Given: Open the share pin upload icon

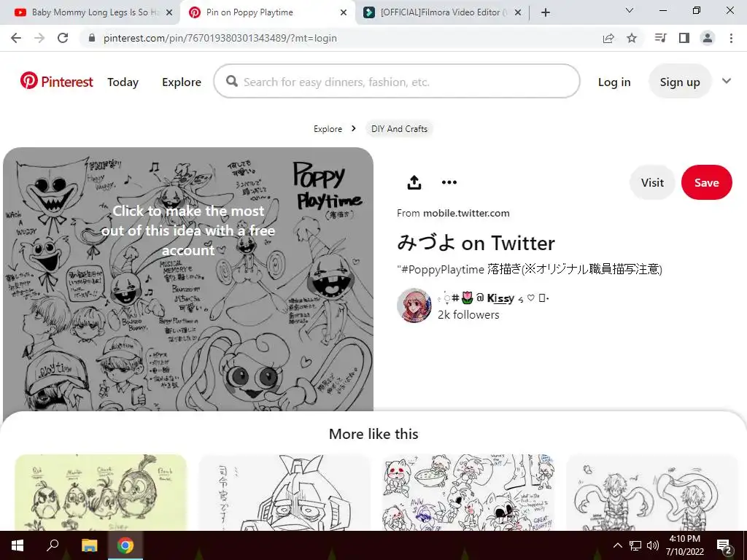Looking at the screenshot, I should click(x=414, y=182).
